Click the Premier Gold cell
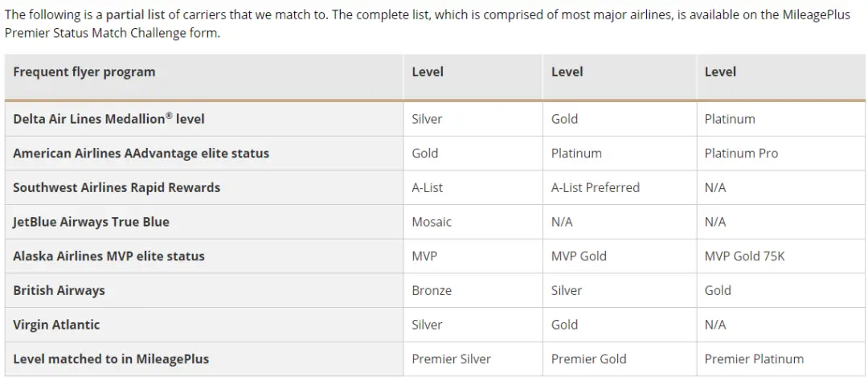This screenshot has width=868, height=381. [588, 359]
